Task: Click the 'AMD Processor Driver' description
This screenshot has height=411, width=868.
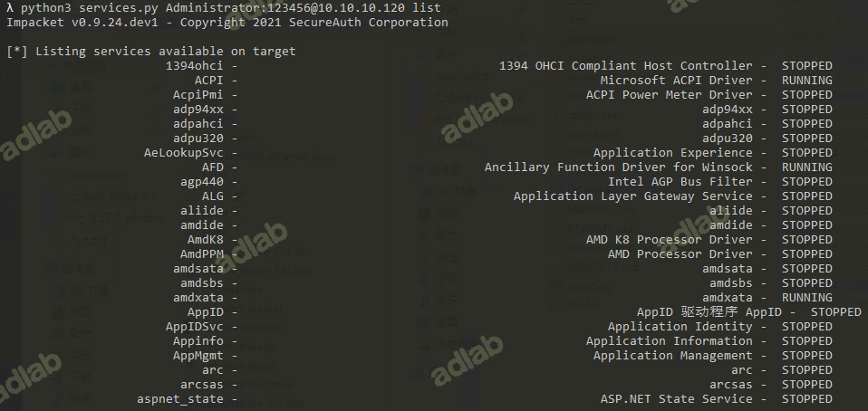Action: coord(680,253)
